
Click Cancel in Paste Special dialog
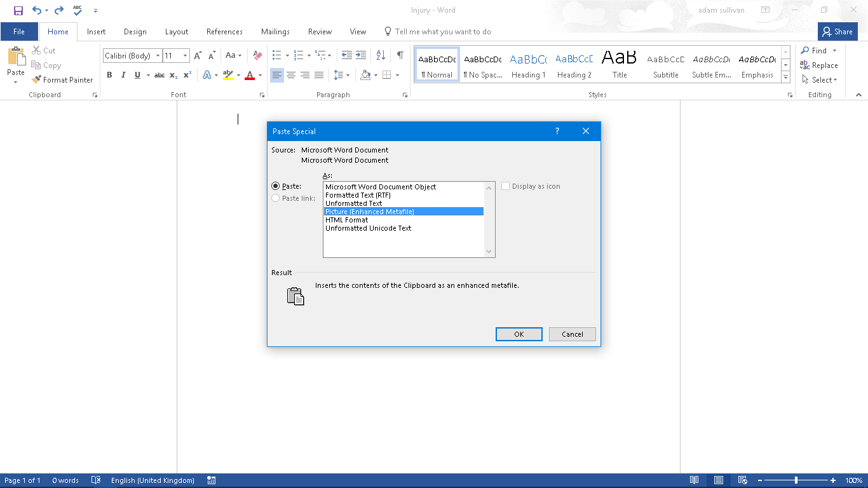[572, 334]
